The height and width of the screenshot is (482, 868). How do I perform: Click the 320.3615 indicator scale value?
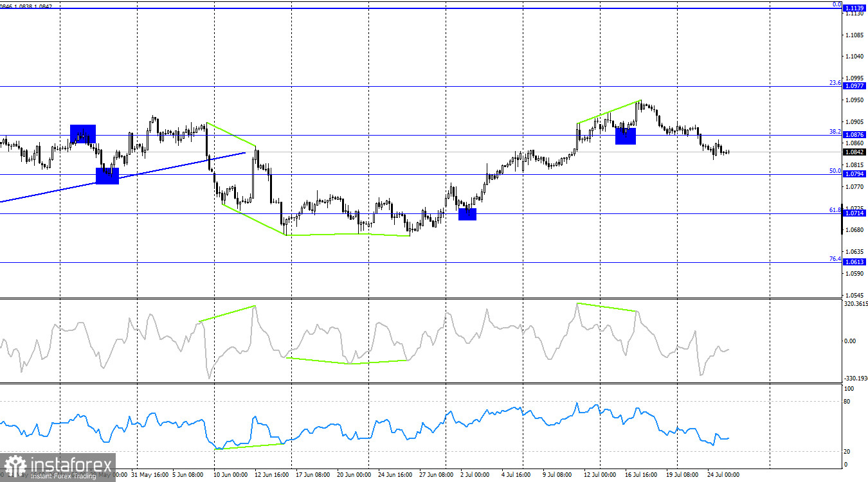(854, 304)
